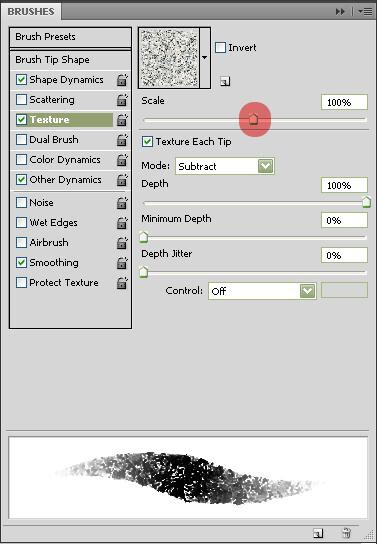Screen dimensions: 377x544
Task: Open the Brushes panel options menu
Action: pyautogui.click(x=365, y=12)
